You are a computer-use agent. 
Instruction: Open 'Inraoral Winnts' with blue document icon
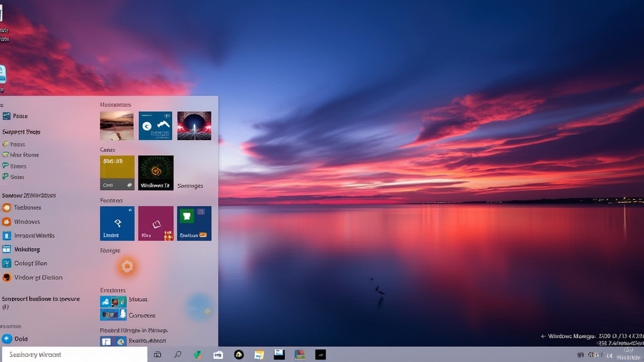click(28, 236)
